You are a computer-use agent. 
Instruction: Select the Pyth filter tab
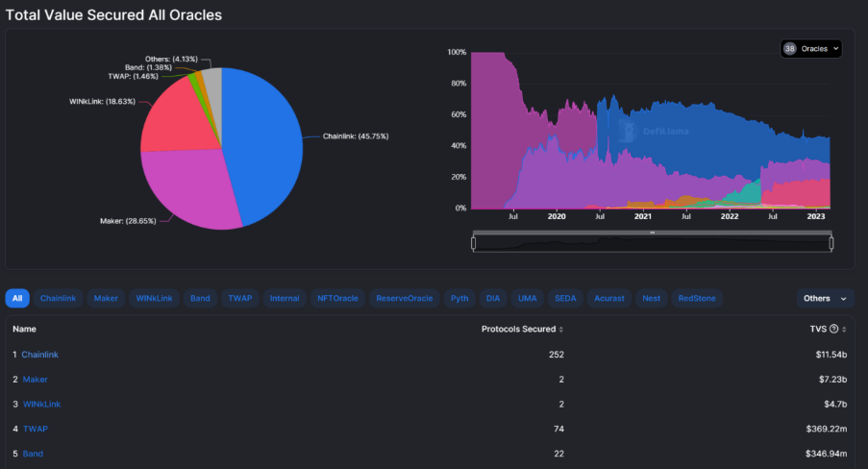[459, 299]
